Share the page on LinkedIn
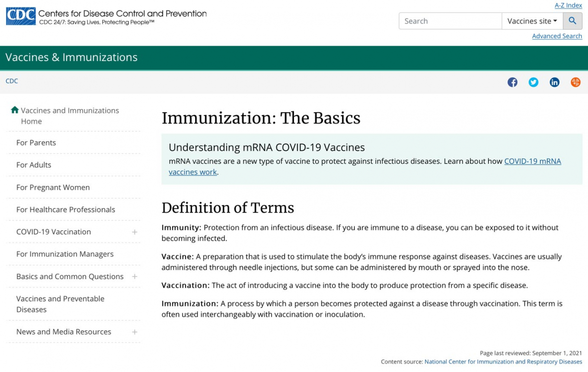The image size is (588, 372). 555,82
